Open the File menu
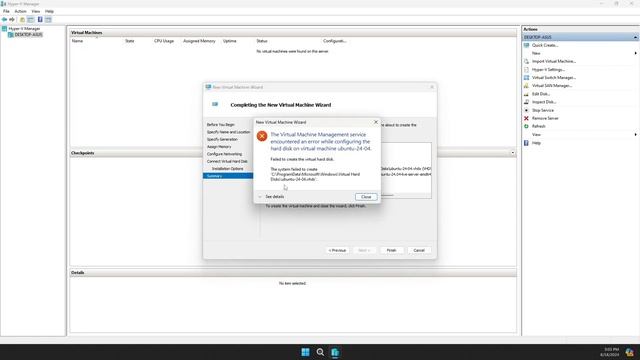 click(x=6, y=11)
